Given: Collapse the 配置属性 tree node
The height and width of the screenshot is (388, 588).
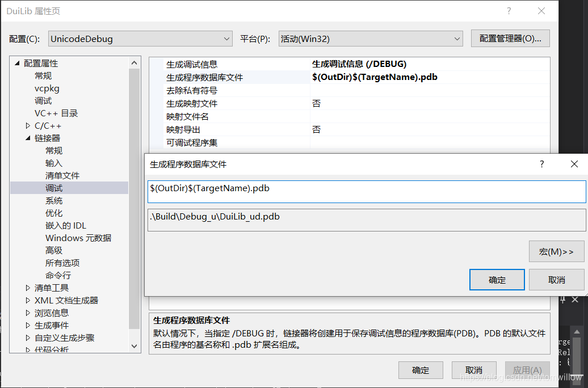Looking at the screenshot, I should tap(17, 64).
